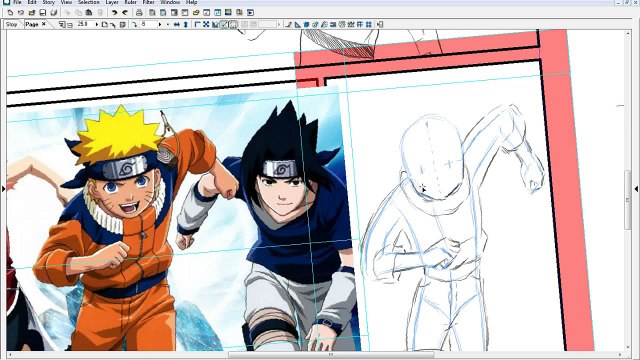
Task: Click the Copy icon in toolbar
Action: point(78,13)
